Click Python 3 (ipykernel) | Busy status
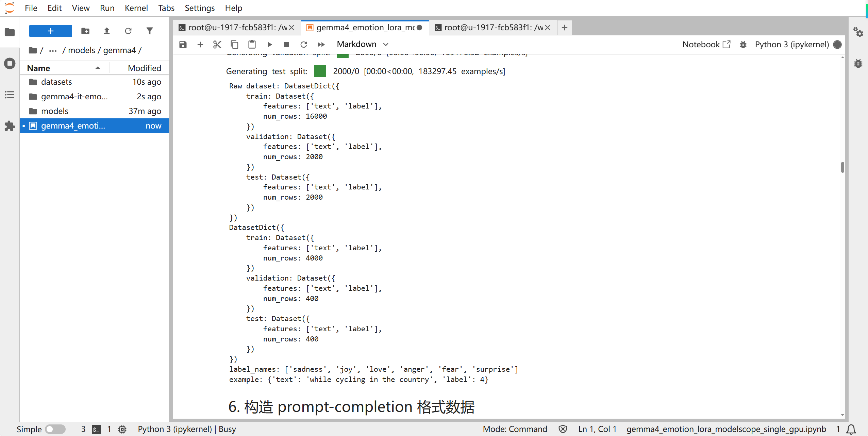868x436 pixels. (187, 429)
